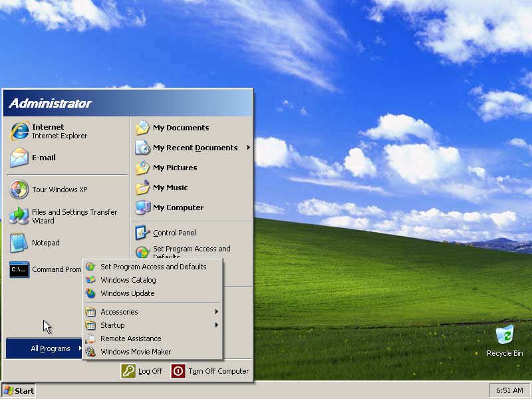Open the Command Prompt icon

coord(19,269)
